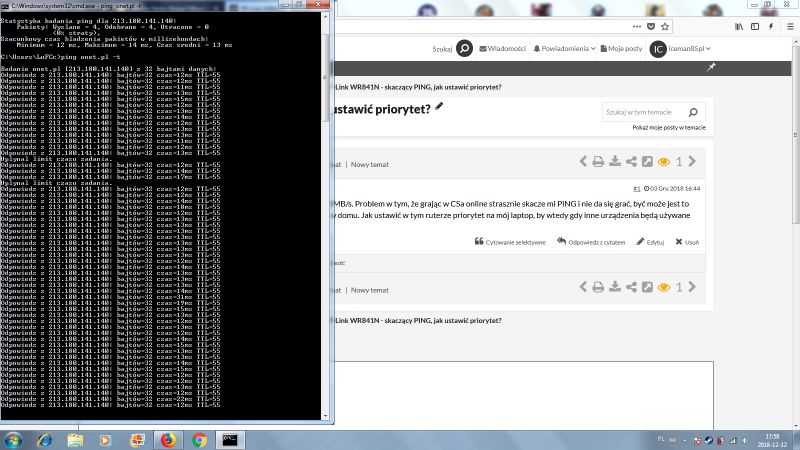
Task: Open Wiadomości messages link
Action: [x=503, y=48]
